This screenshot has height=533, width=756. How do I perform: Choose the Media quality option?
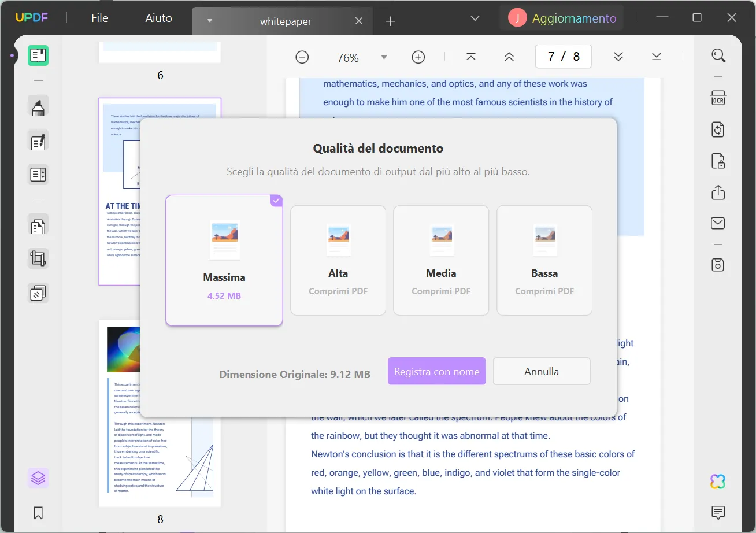[441, 260]
